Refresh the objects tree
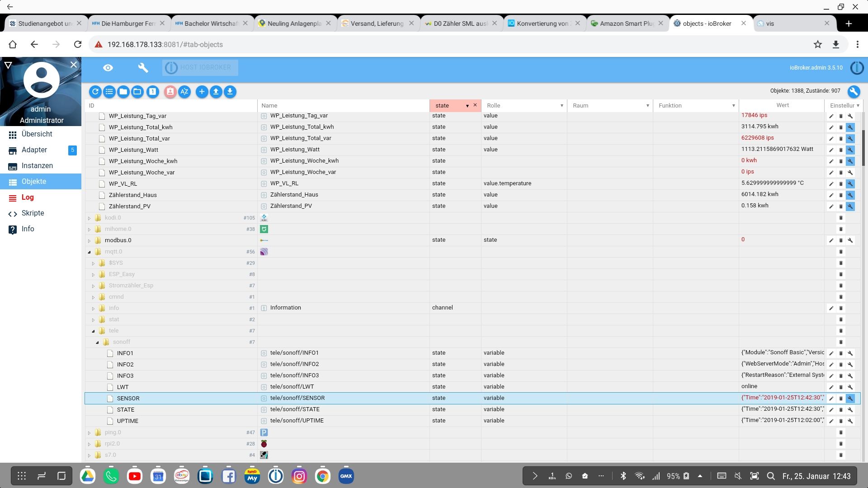868x488 pixels. tap(95, 92)
